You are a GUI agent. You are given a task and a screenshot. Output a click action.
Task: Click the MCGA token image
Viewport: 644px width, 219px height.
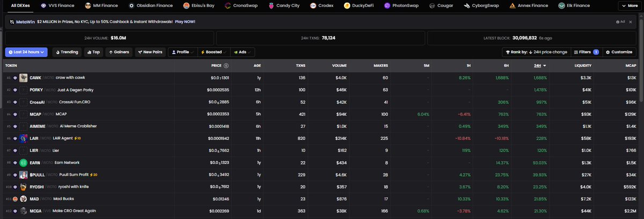tap(24, 211)
